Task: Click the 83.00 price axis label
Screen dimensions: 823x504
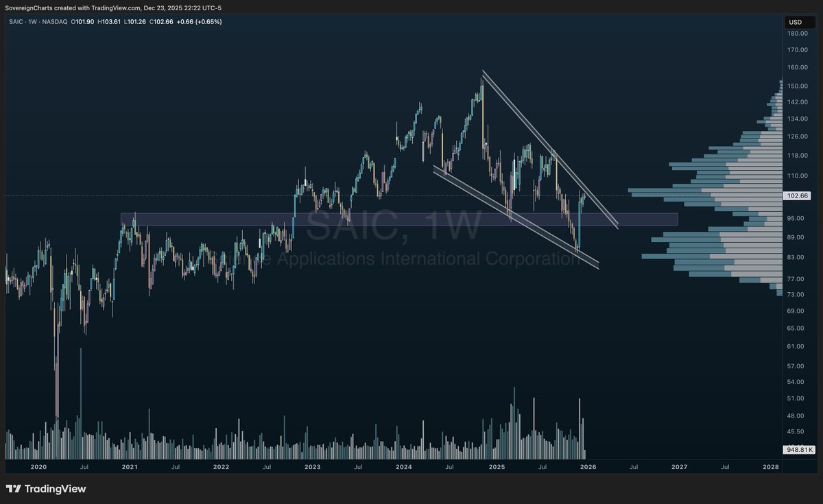Action: (x=796, y=258)
